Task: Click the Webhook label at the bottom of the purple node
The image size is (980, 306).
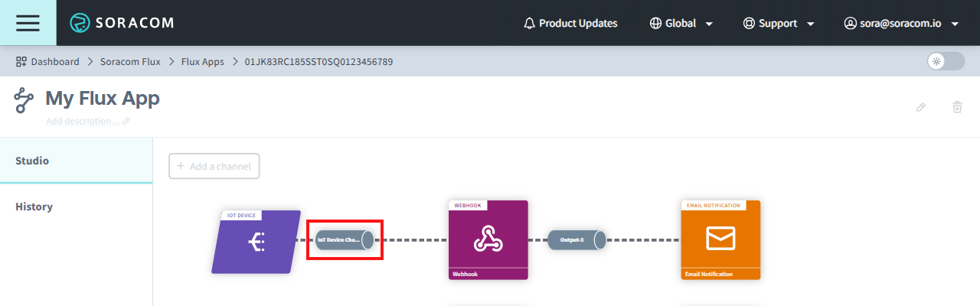Action: (x=465, y=274)
